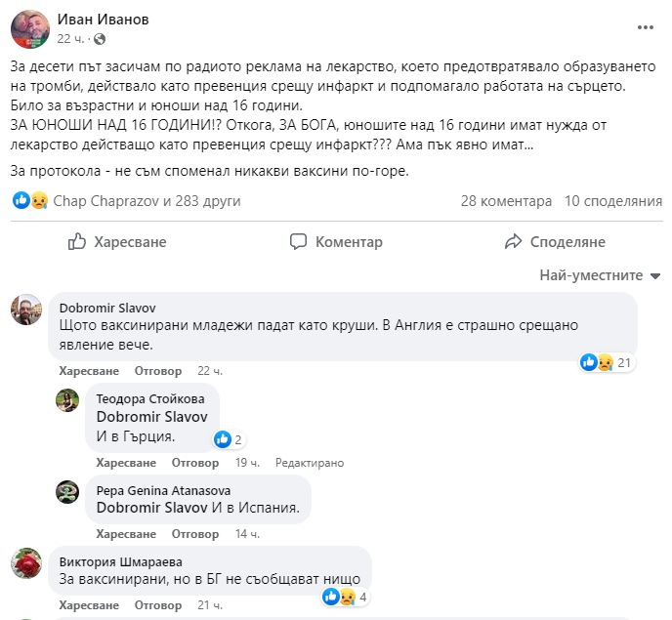672x620 pixels.
Task: View reaction emojis under the main post
Action: (x=30, y=201)
